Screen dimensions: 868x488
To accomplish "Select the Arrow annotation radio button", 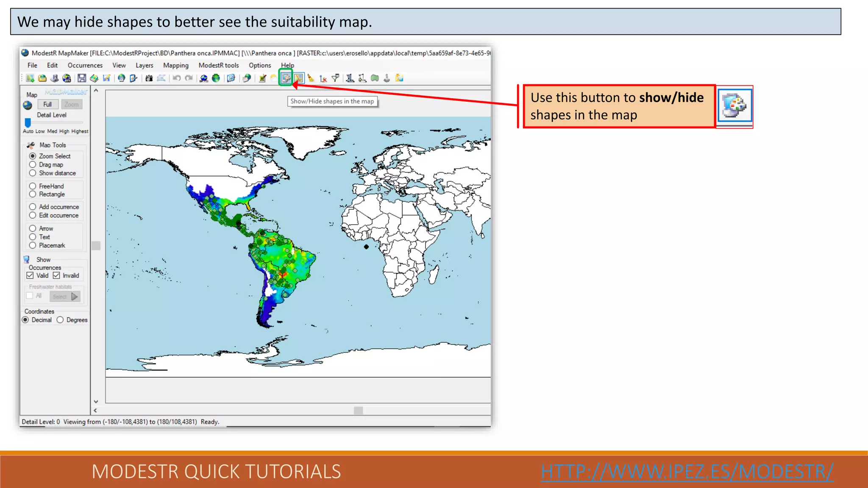I will tap(33, 228).
